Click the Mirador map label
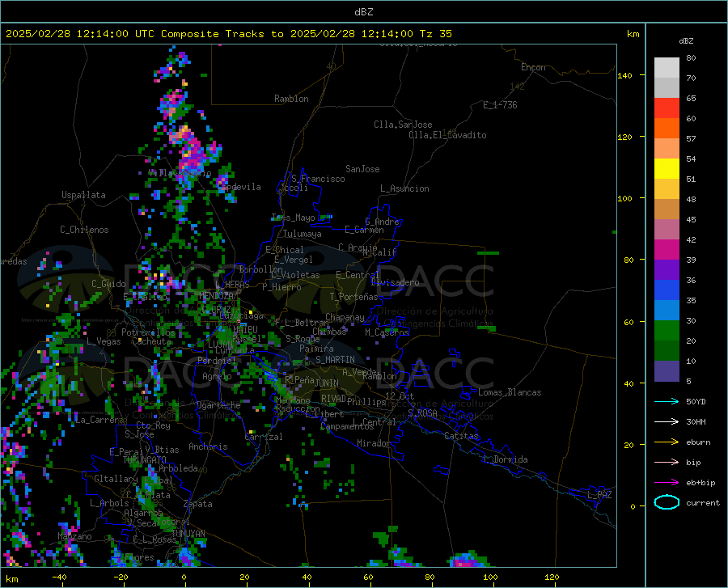The width and height of the screenshot is (728, 588). point(374,443)
